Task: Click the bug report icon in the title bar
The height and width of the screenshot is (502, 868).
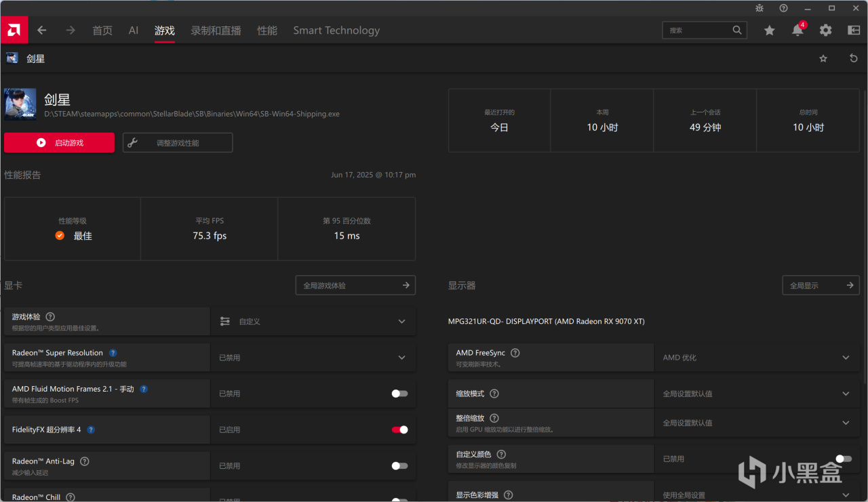Action: point(759,8)
